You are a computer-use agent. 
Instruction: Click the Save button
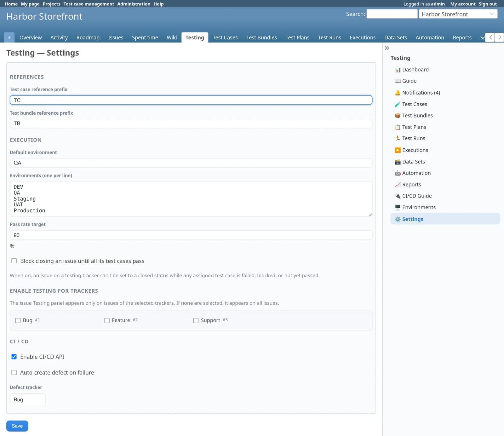pos(17,426)
